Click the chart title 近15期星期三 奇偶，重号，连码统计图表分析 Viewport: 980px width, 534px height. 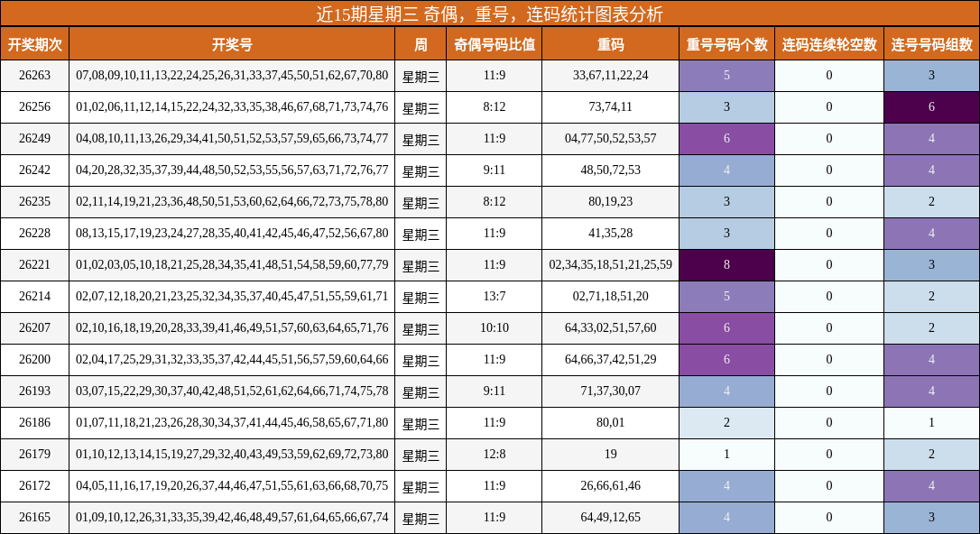tap(489, 14)
